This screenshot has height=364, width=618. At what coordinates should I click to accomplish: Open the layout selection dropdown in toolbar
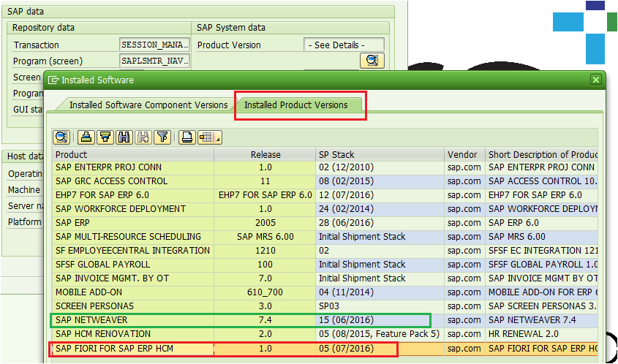[209, 137]
